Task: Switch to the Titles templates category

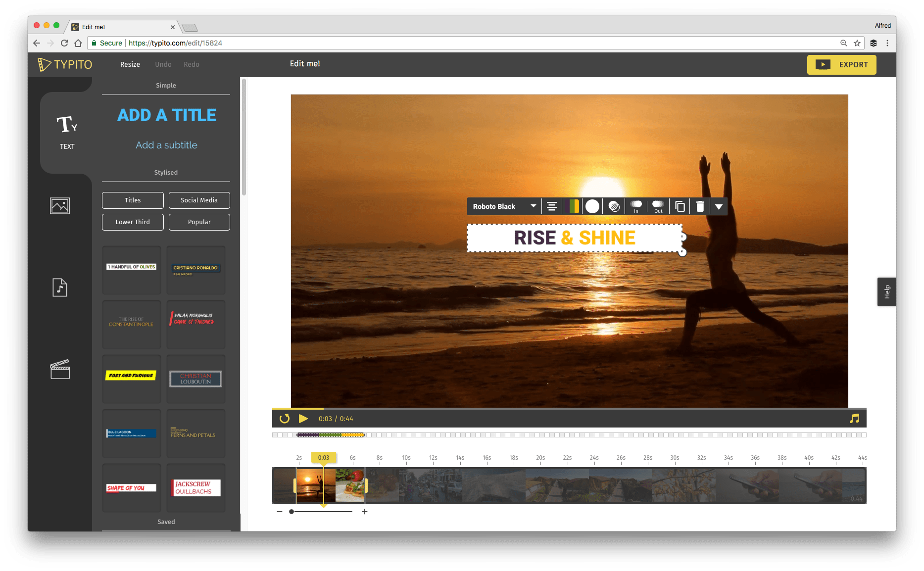Action: (x=132, y=200)
